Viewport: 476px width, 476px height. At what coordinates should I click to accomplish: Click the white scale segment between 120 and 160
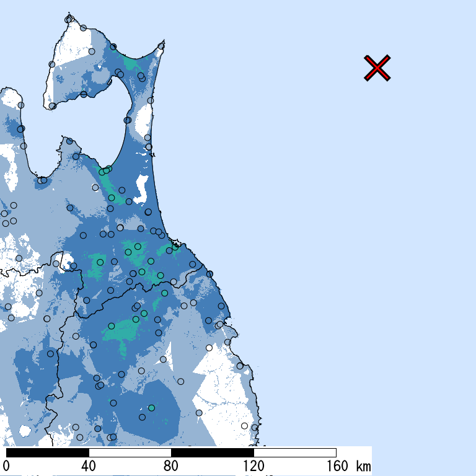(x=294, y=452)
